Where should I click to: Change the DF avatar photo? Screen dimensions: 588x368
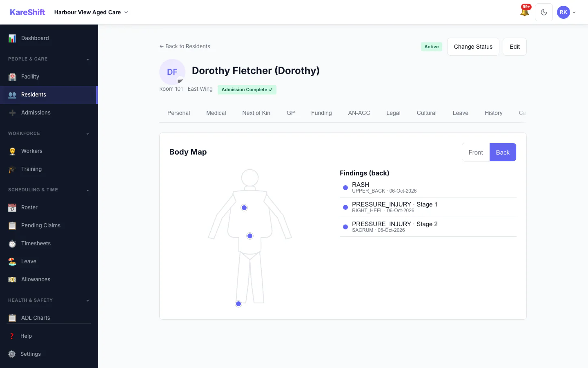click(180, 81)
